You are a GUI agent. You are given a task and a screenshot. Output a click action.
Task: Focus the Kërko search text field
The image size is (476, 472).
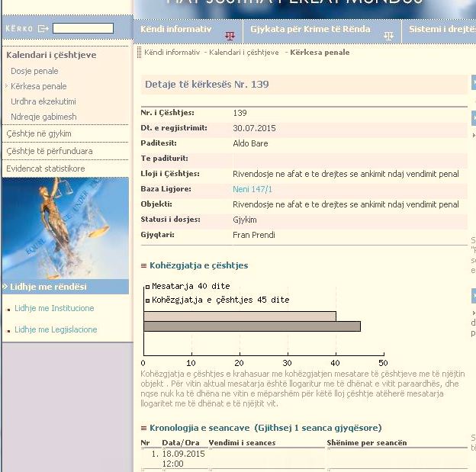83,28
